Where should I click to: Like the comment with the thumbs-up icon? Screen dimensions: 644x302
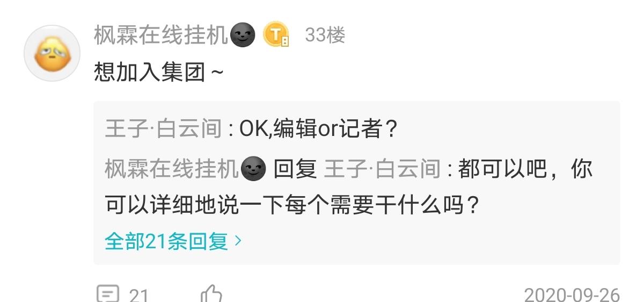pos(211,294)
